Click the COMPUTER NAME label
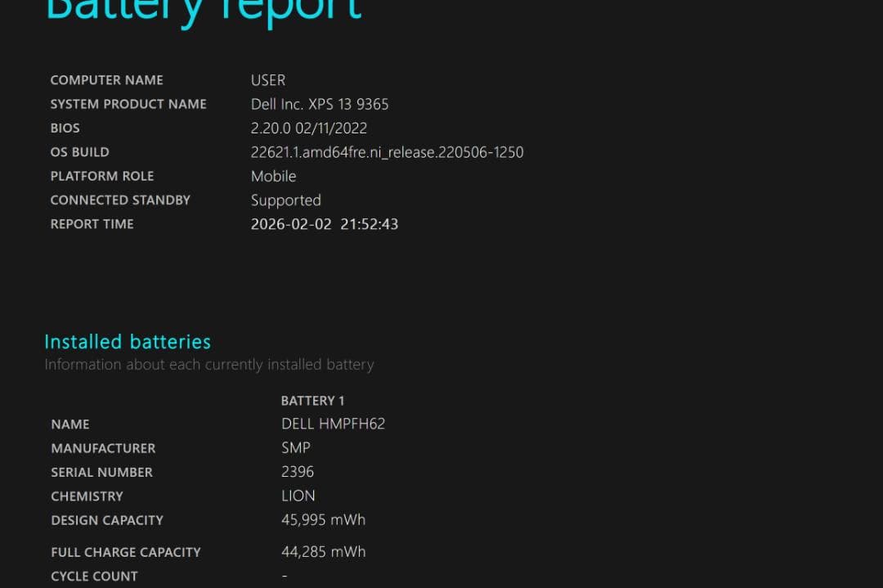Screen dimensions: 883x588 (x=106, y=80)
